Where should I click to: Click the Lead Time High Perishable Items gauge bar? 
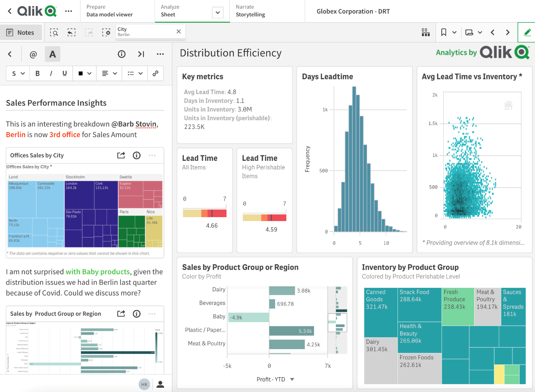(265, 218)
